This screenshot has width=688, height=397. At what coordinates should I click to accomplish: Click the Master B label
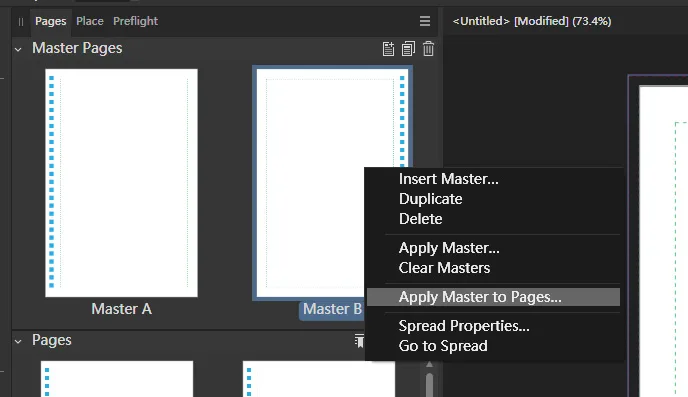[332, 309]
